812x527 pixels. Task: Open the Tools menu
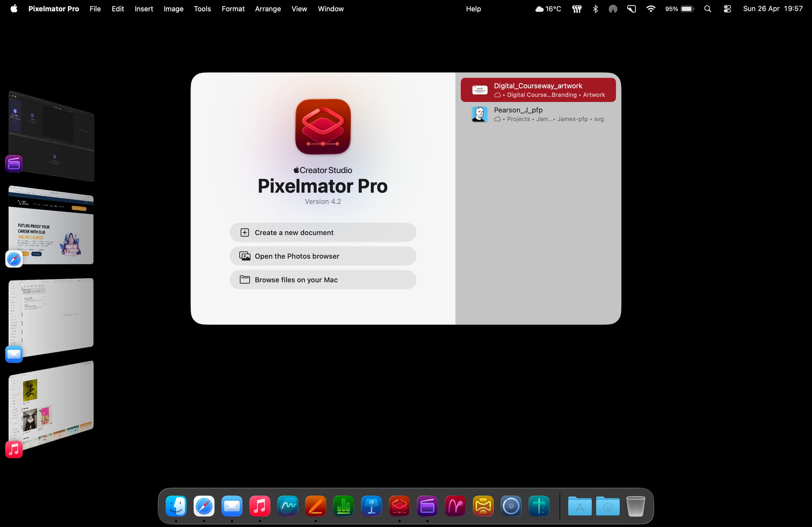(x=202, y=9)
